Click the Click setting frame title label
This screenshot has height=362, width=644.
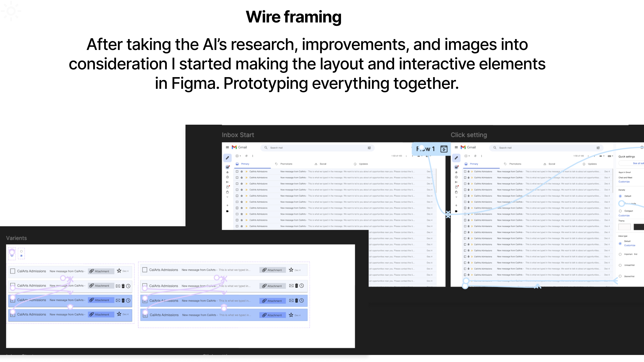point(469,135)
